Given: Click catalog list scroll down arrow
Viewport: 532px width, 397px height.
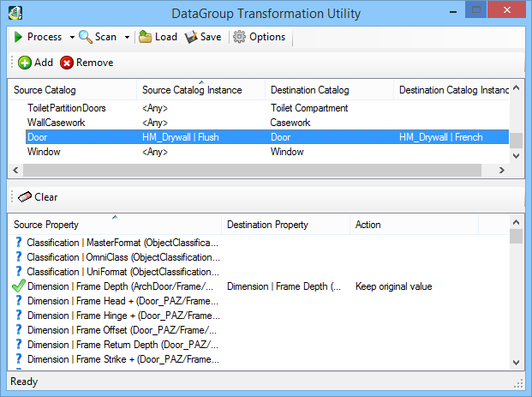Looking at the screenshot, I should [x=517, y=156].
